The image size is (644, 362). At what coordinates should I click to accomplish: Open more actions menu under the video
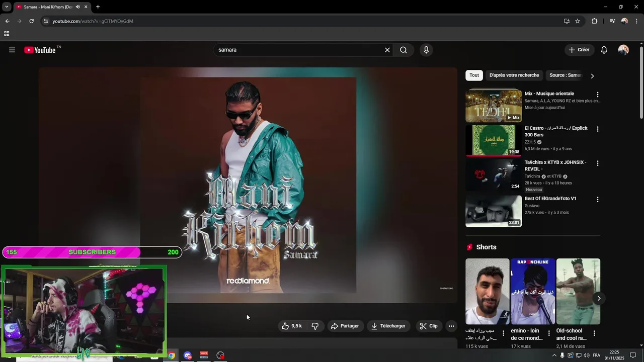451,326
